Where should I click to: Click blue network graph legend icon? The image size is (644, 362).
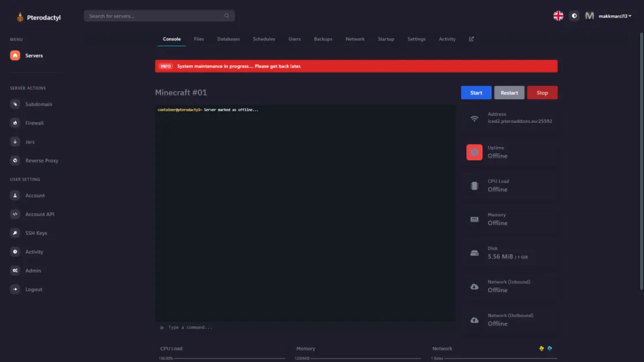coord(549,349)
